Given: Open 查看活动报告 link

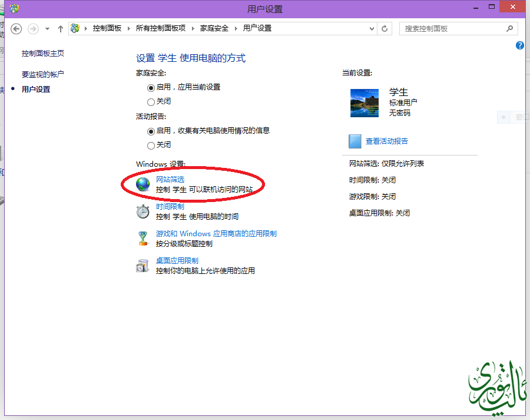Looking at the screenshot, I should 387,141.
